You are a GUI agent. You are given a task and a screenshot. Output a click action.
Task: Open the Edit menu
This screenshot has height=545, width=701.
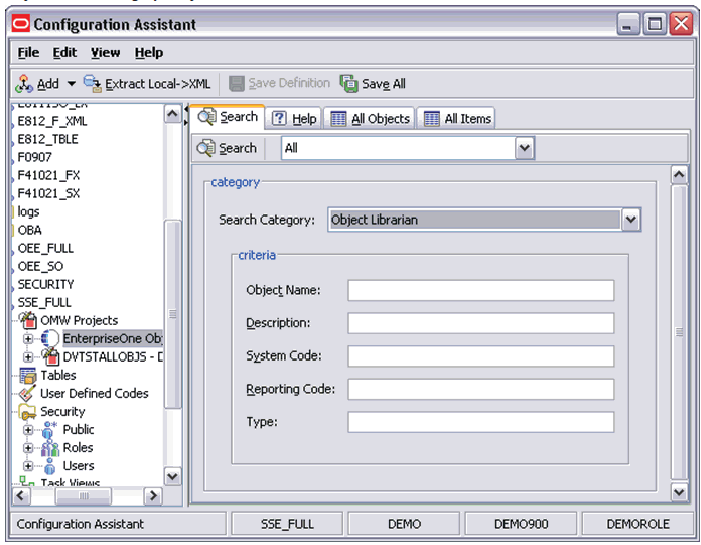64,53
